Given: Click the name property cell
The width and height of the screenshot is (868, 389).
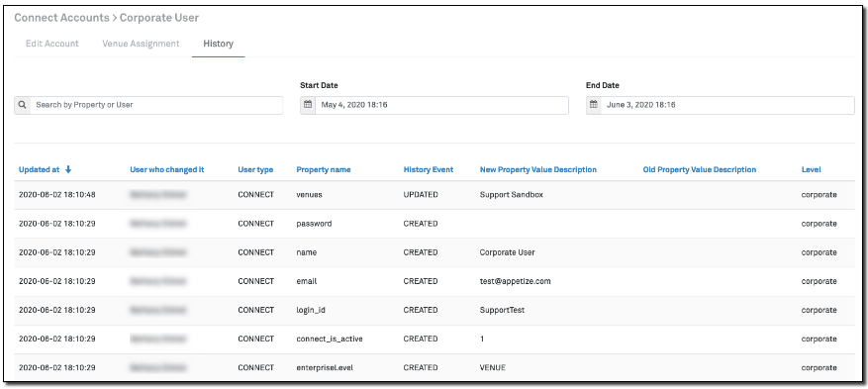Looking at the screenshot, I should pos(307,252).
